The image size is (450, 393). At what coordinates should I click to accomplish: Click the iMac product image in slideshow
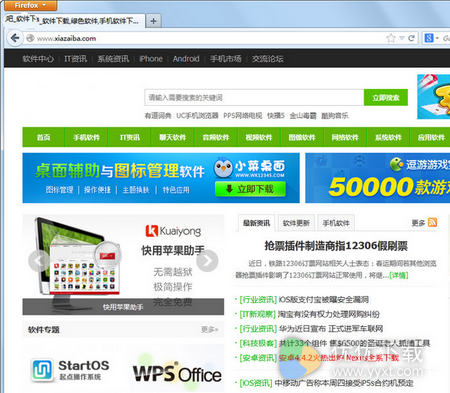(77, 262)
